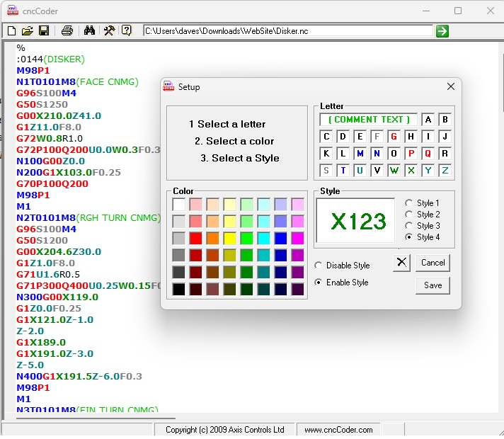504x439 pixels.
Task: Click the Setup tools icon in the toolbar
Action: point(109,30)
